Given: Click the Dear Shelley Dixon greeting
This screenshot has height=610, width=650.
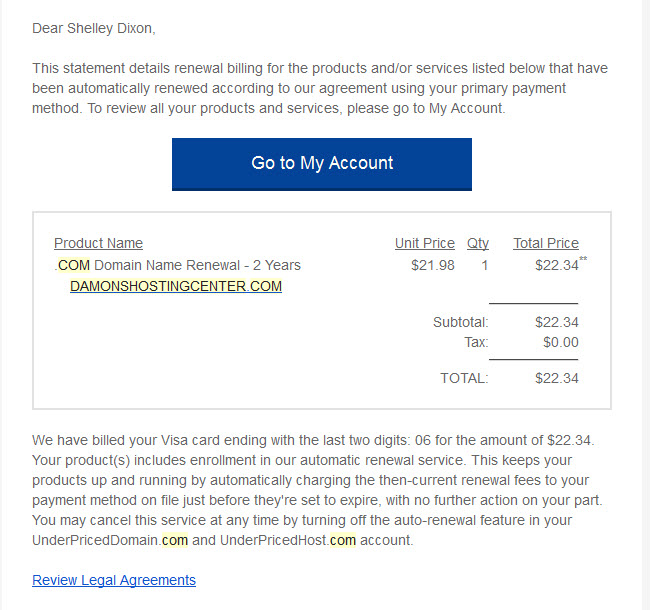Looking at the screenshot, I should [94, 28].
